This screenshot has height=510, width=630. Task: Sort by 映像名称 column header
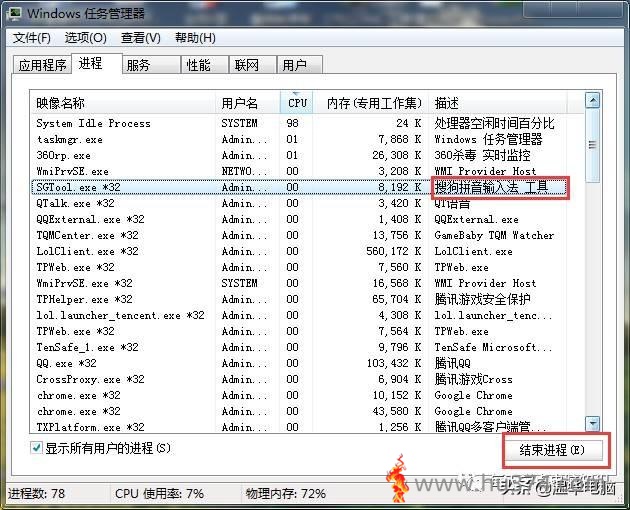123,103
